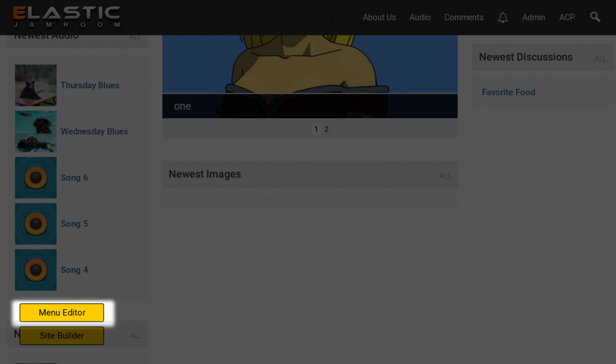Click the Menu Editor button
616x364 pixels.
tap(62, 313)
